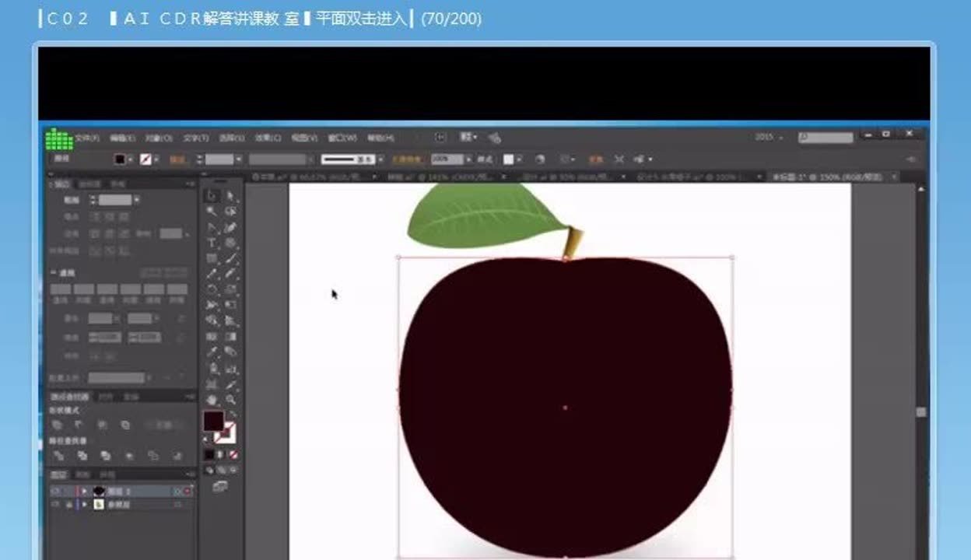Expand the second layer's triangle
This screenshot has width=971, height=560.
[x=84, y=505]
